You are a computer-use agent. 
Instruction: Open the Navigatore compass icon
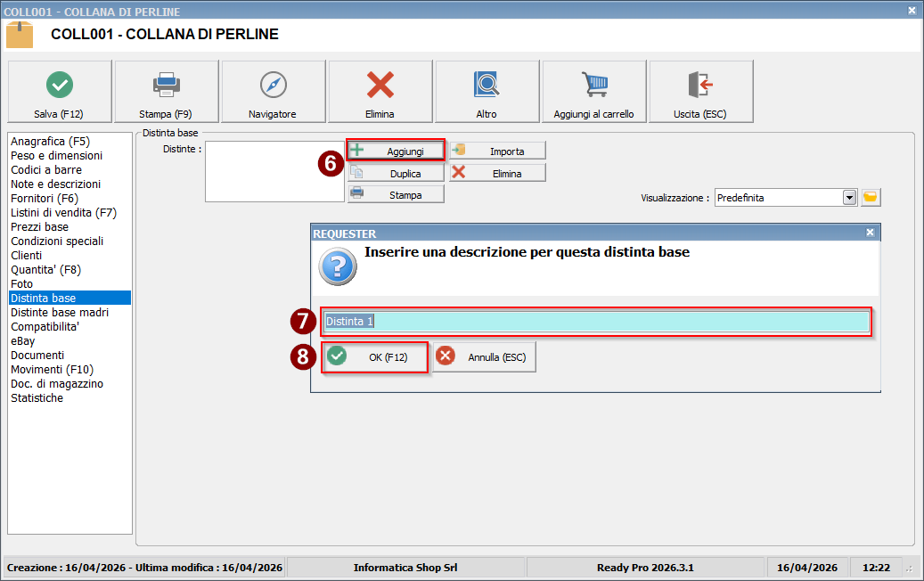pyautogui.click(x=273, y=85)
